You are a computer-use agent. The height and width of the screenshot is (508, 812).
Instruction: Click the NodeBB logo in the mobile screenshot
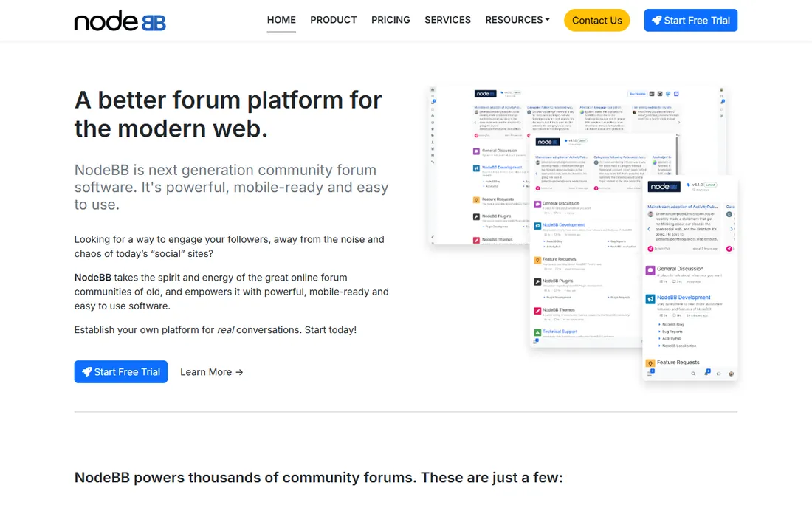tap(664, 186)
